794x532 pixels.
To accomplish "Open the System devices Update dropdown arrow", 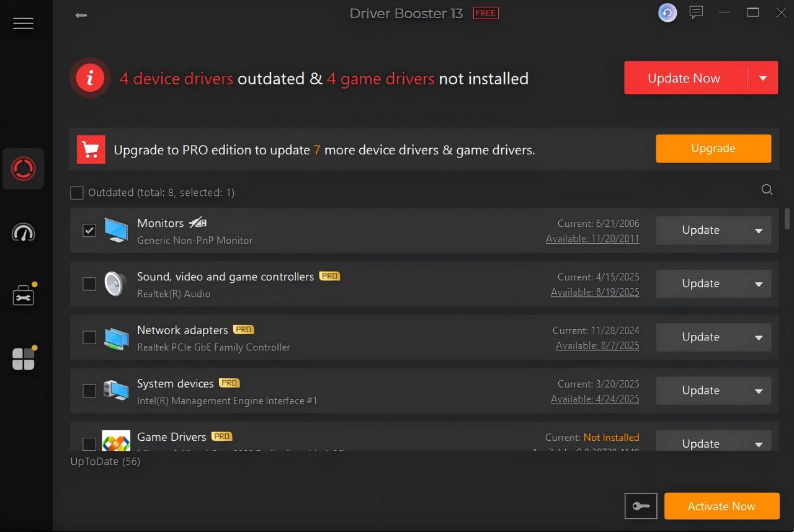I will pyautogui.click(x=759, y=391).
